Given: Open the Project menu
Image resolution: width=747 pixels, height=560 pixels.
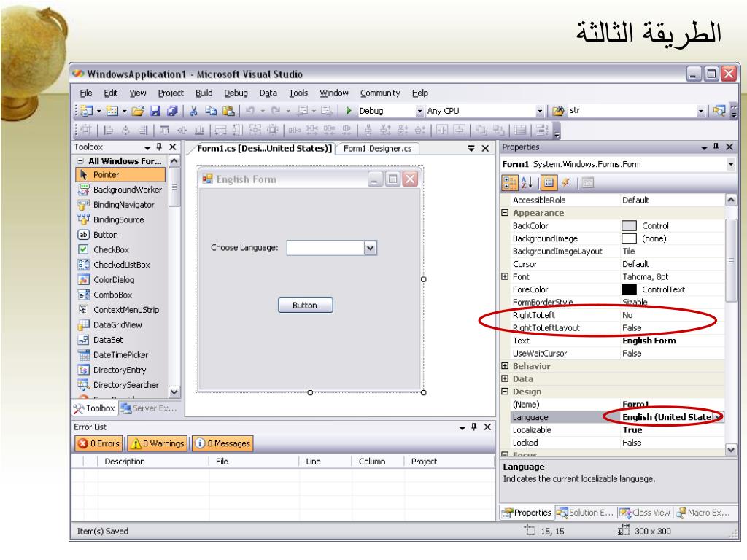Looking at the screenshot, I should click(171, 93).
